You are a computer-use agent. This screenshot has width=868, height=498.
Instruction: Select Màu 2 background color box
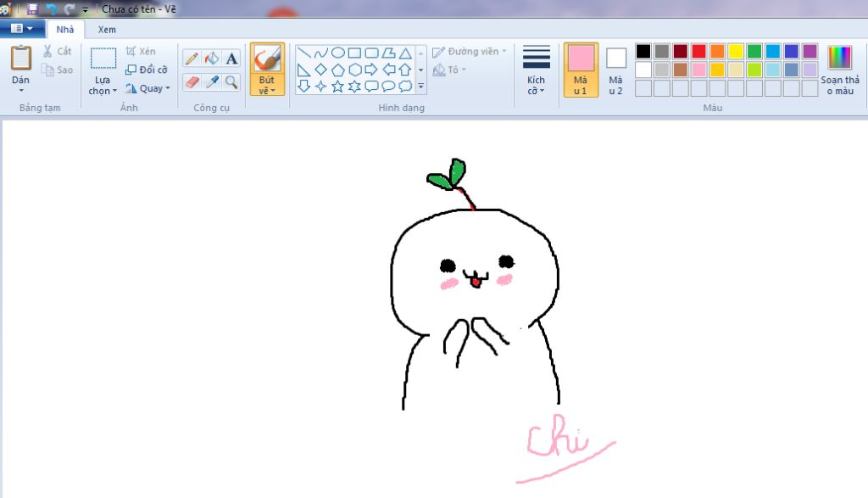pyautogui.click(x=615, y=70)
